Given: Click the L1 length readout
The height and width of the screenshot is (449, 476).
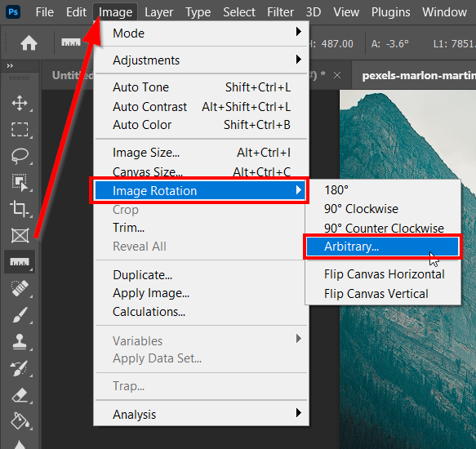Looking at the screenshot, I should tap(454, 44).
